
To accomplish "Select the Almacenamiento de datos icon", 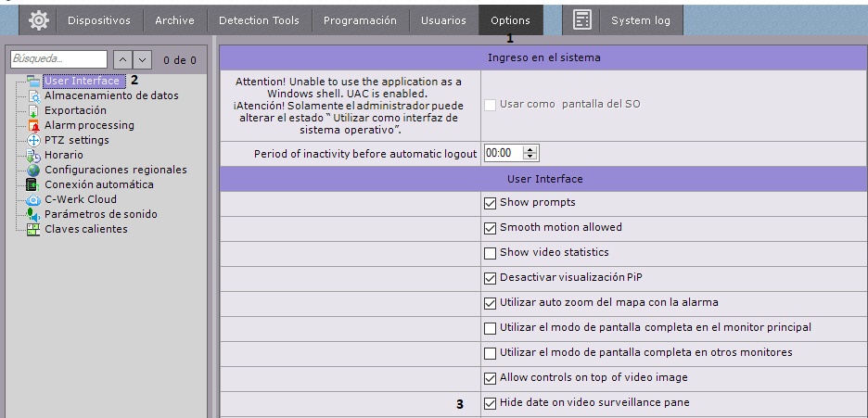I will (34, 95).
